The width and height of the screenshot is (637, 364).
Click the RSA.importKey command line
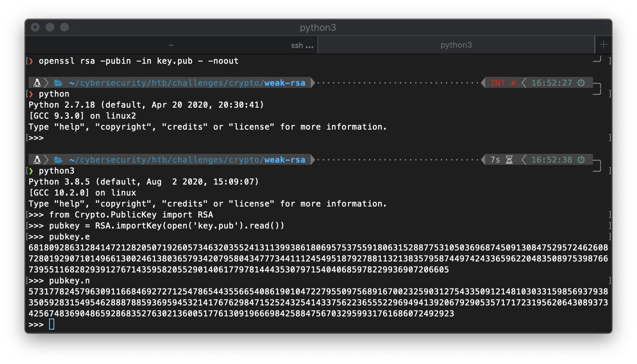(x=167, y=226)
